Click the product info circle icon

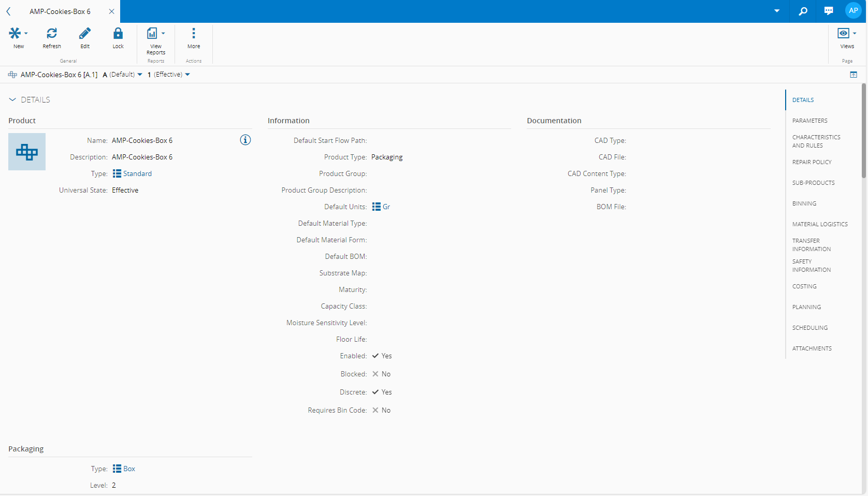245,140
